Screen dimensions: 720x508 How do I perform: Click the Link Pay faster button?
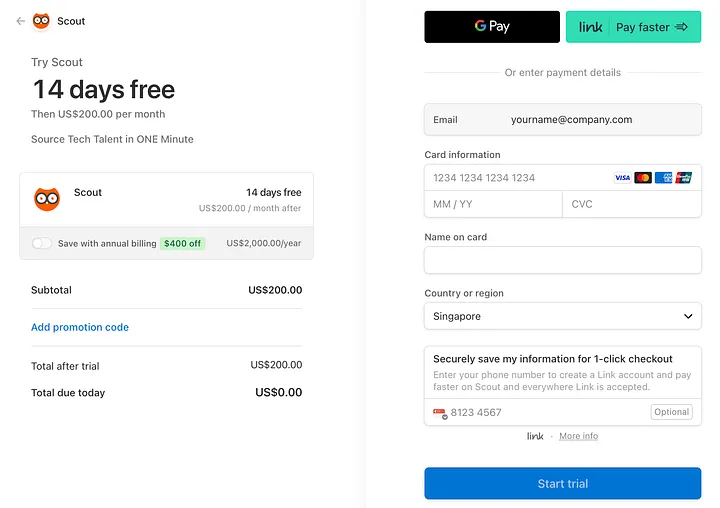click(x=634, y=27)
